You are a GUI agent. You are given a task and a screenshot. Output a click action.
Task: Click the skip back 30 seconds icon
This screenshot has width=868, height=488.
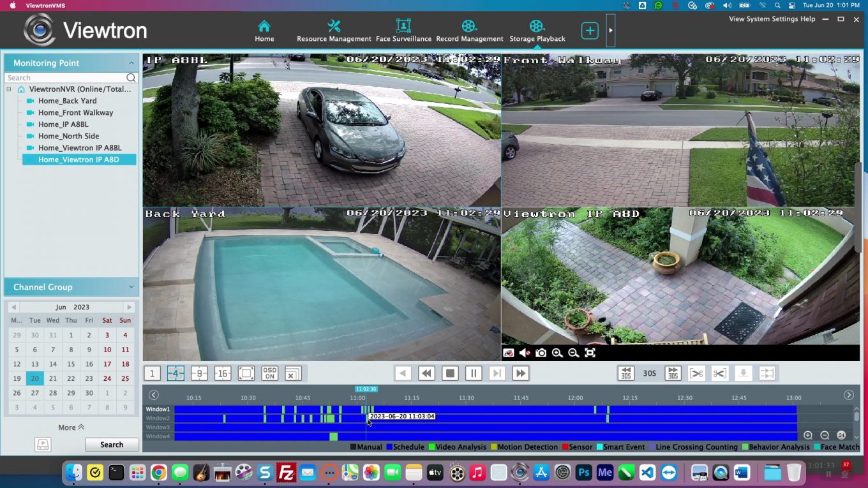626,373
